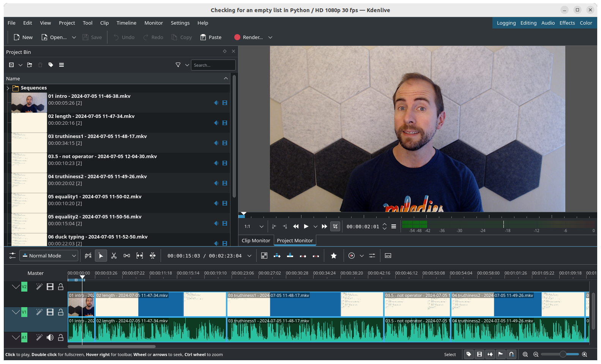Expand the Sequences folder
601x364 pixels.
(8, 88)
